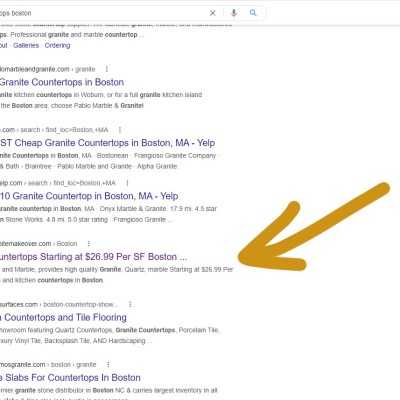Open the three-dot menu for the surfaces.com result
Image resolution: width=400 pixels, height=400 pixels.
tap(130, 304)
